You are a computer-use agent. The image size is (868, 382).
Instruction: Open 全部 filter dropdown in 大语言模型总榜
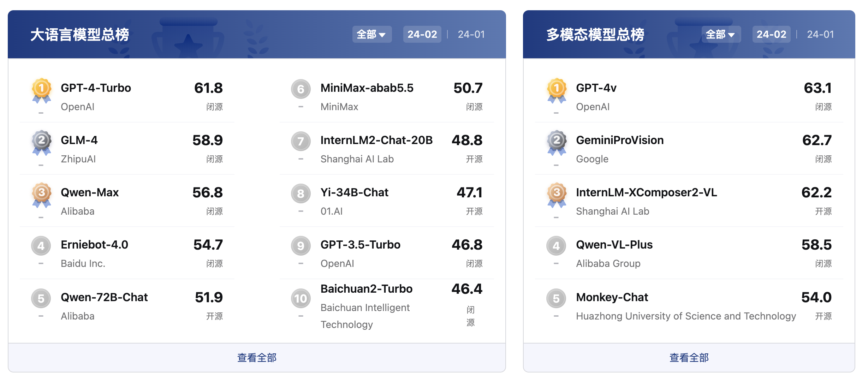pyautogui.click(x=372, y=34)
